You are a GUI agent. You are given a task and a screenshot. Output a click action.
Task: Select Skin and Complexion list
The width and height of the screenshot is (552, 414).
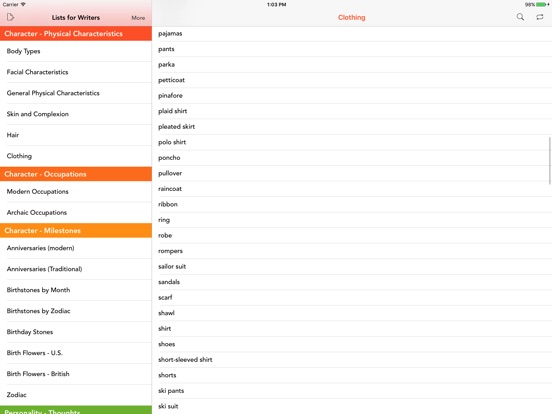click(76, 114)
